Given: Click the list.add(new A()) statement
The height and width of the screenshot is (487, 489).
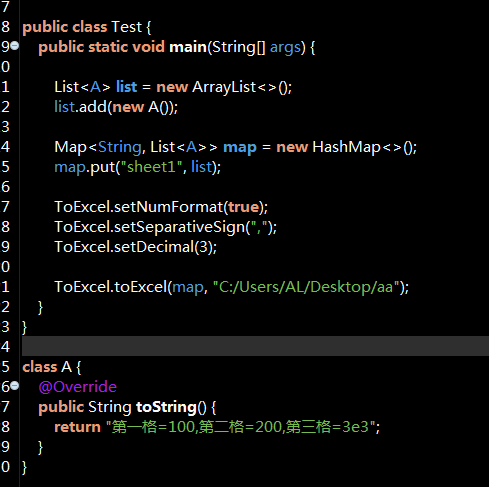Looking at the screenshot, I should pyautogui.click(x=116, y=107).
